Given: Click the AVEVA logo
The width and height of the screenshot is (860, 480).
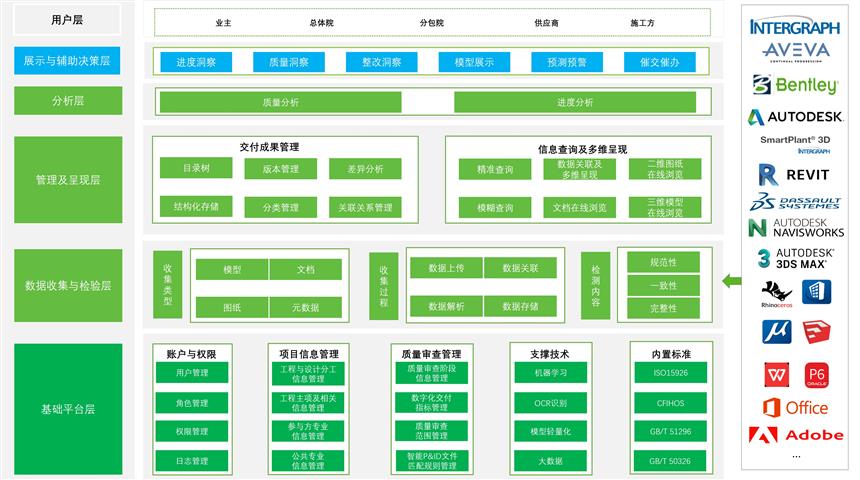Looking at the screenshot, I should tap(796, 52).
